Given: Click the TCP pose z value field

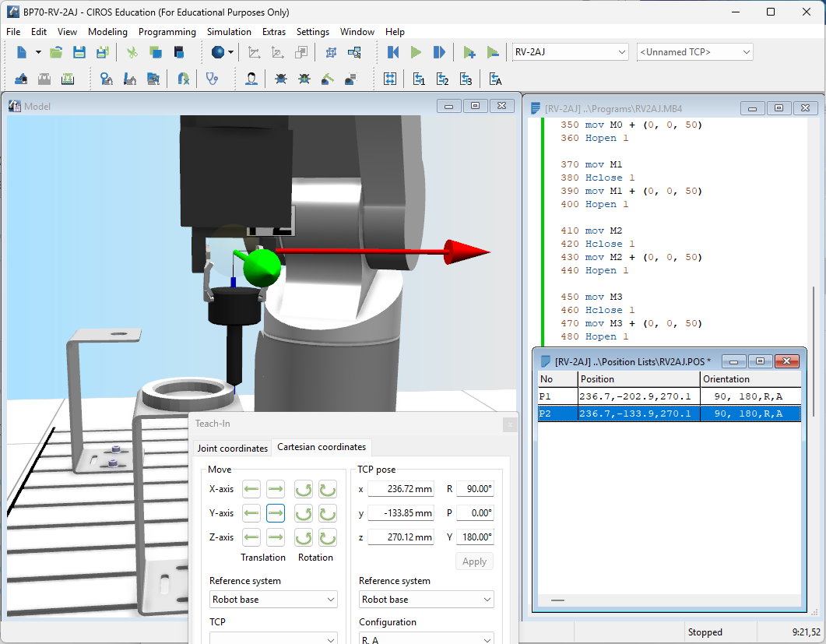Looking at the screenshot, I should pyautogui.click(x=401, y=537).
